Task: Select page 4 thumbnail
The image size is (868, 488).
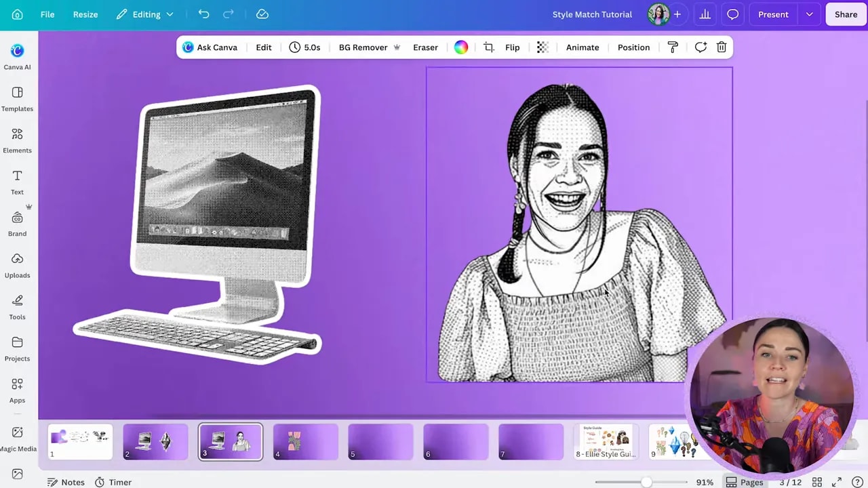Action: (306, 442)
